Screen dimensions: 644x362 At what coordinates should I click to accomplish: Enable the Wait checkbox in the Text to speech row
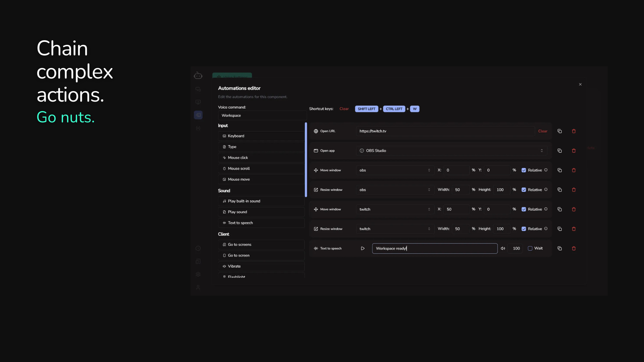click(530, 248)
